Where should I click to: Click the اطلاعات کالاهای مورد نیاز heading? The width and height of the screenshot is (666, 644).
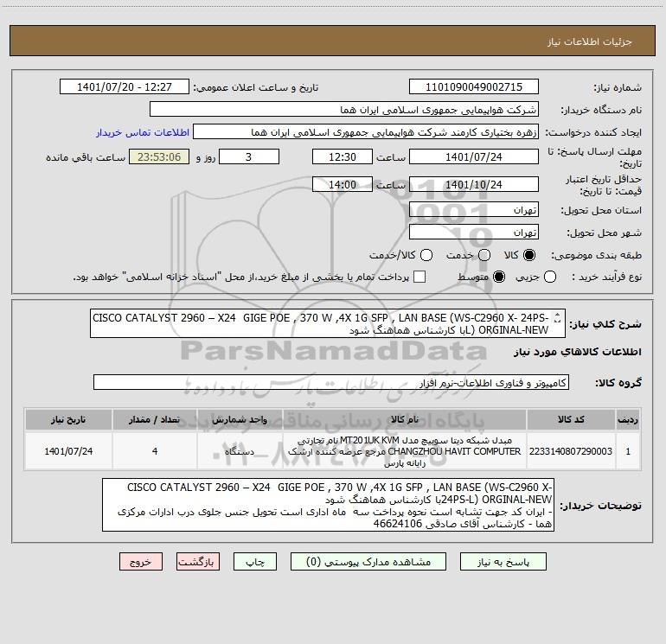click(x=577, y=352)
